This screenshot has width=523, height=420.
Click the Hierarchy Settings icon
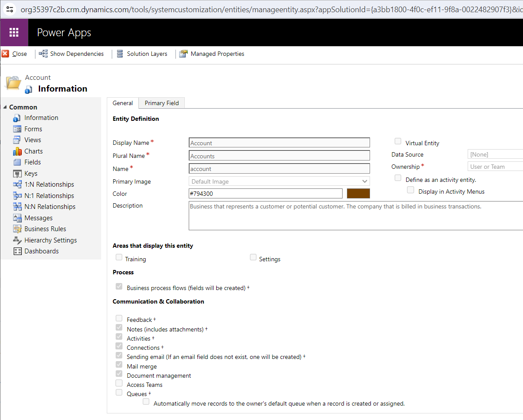(17, 240)
